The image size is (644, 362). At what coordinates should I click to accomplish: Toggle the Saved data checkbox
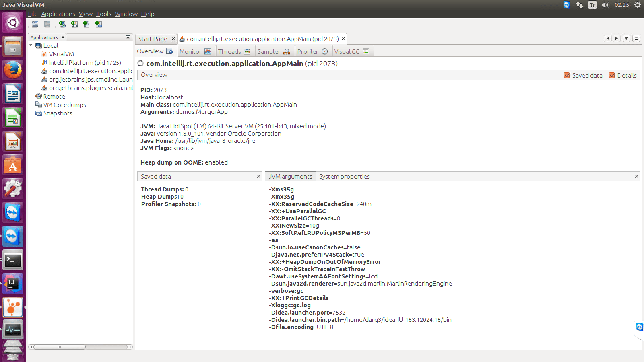[x=567, y=75]
